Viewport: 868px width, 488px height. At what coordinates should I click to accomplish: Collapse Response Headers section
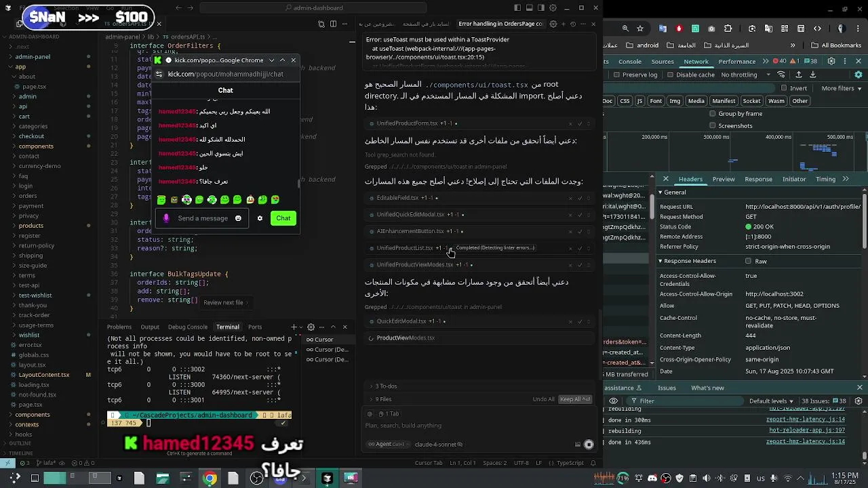686,261
